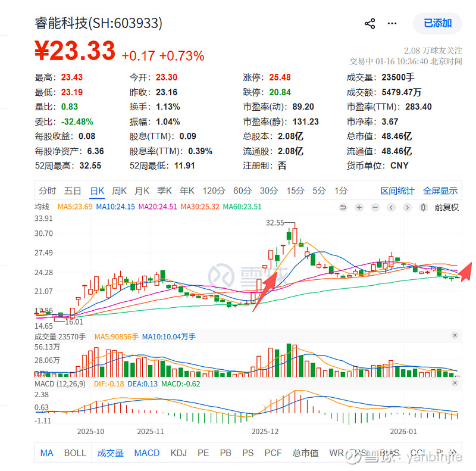This screenshot has height=471, width=476.
Task: Switch to 分时 chart tab
Action: coord(48,191)
